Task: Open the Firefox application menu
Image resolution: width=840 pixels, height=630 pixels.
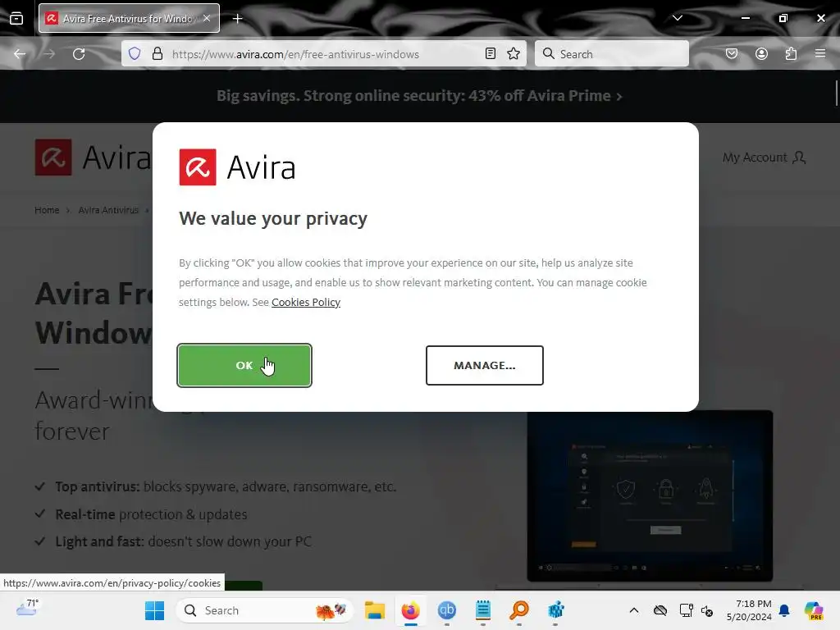Action: (x=820, y=53)
